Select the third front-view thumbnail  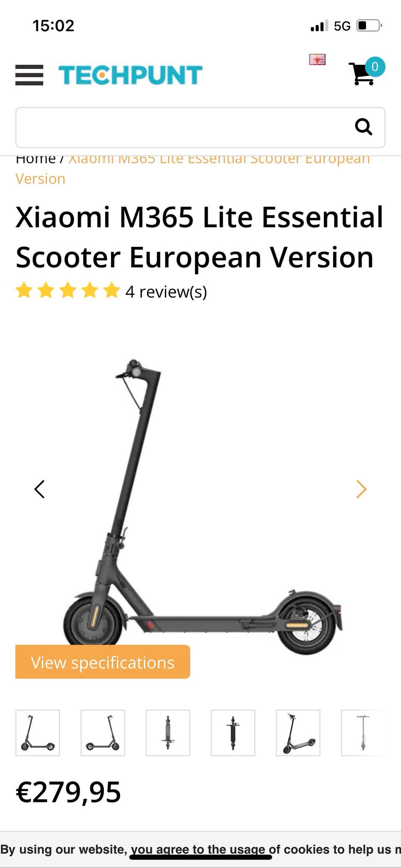pyautogui.click(x=168, y=733)
